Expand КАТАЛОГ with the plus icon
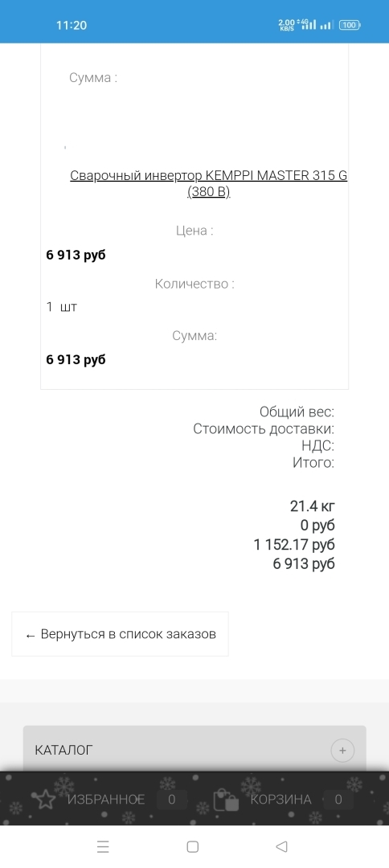389x868 pixels. pos(342,751)
